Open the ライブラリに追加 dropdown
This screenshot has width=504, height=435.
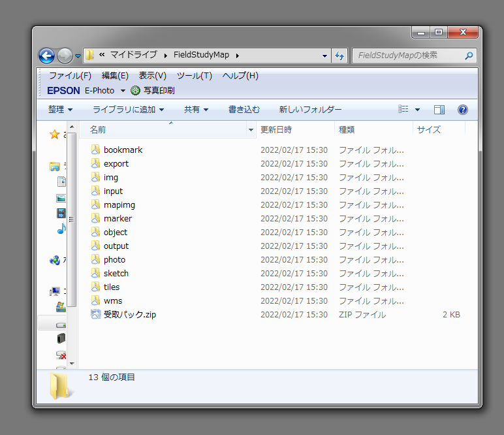pos(128,110)
